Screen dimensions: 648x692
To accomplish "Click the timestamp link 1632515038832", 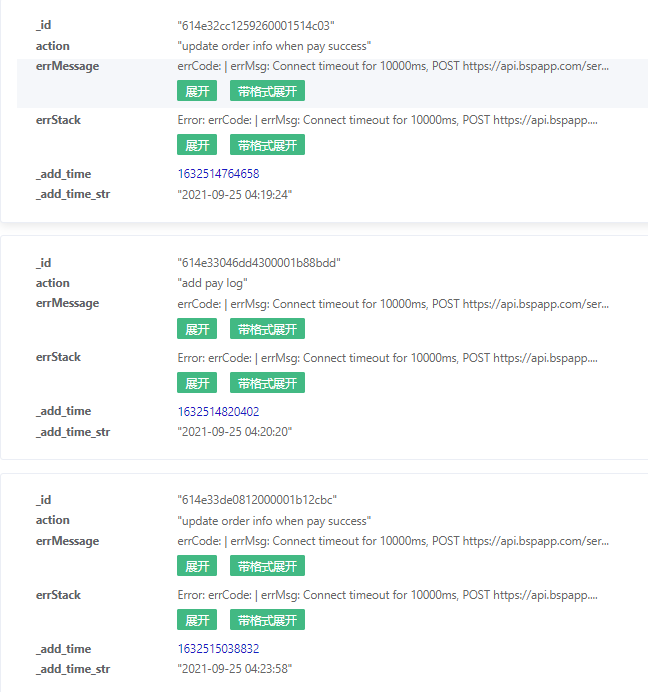I will pyautogui.click(x=218, y=648).
